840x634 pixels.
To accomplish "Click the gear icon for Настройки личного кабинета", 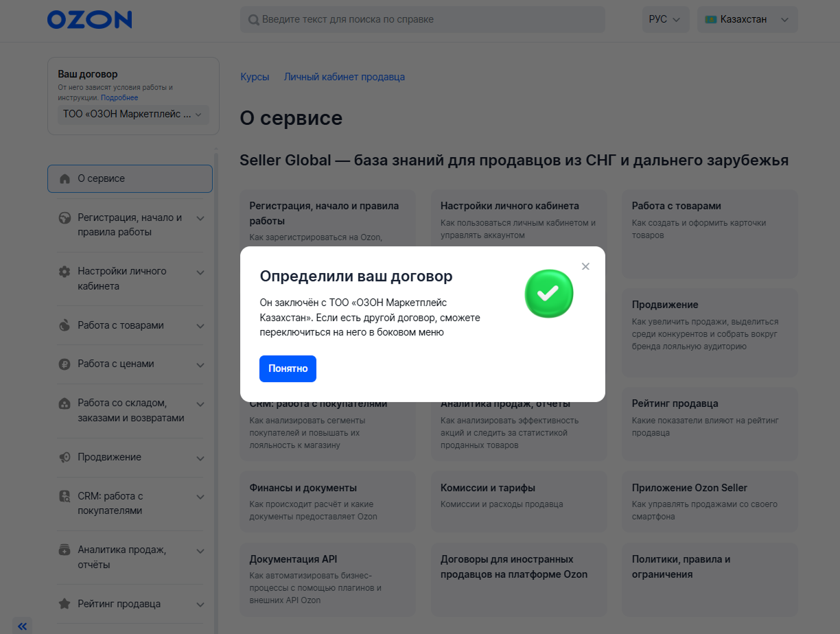I will 65,272.
